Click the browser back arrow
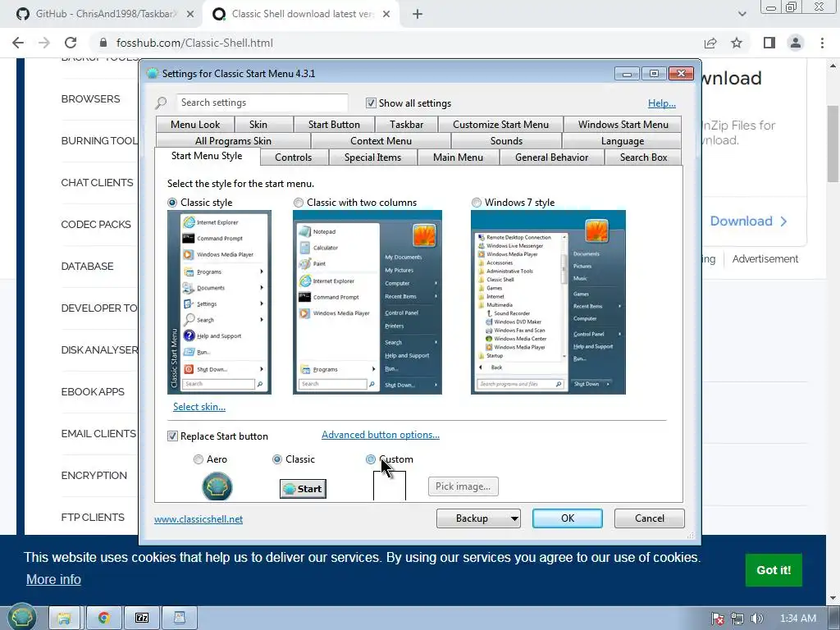The width and height of the screenshot is (840, 630). click(x=18, y=43)
